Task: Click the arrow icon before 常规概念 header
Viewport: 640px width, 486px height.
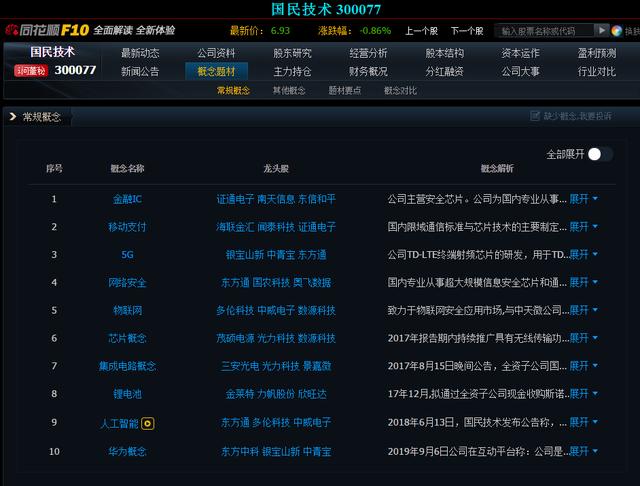Action: click(13, 117)
